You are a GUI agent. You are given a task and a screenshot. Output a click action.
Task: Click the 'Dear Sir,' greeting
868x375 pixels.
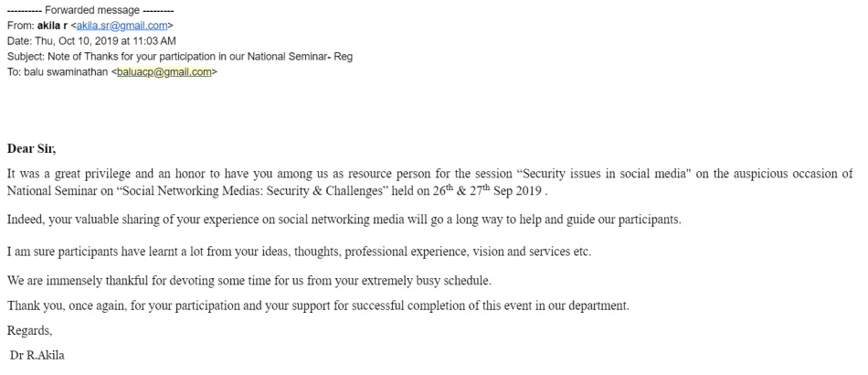point(31,148)
